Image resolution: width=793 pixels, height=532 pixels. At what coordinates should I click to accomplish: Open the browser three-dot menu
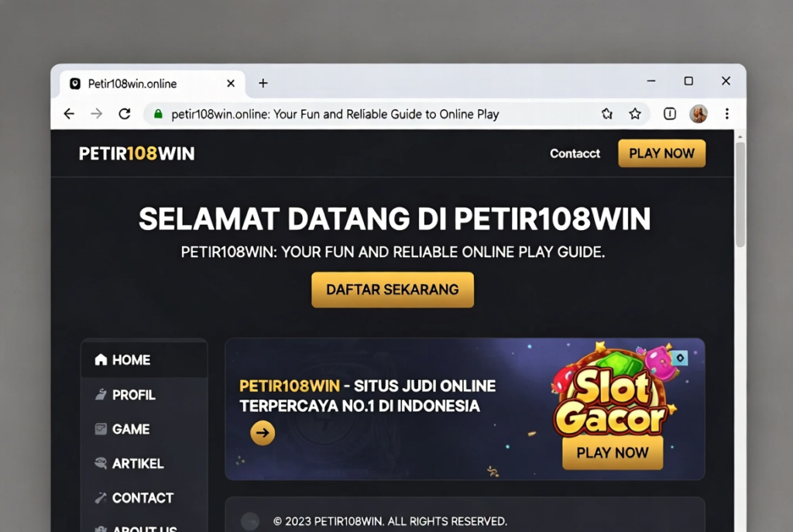coord(726,114)
